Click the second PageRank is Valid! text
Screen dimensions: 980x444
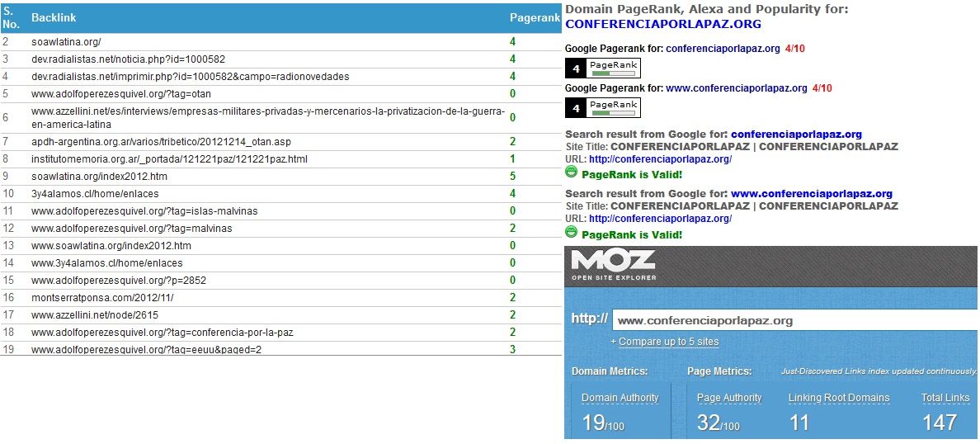(x=632, y=235)
